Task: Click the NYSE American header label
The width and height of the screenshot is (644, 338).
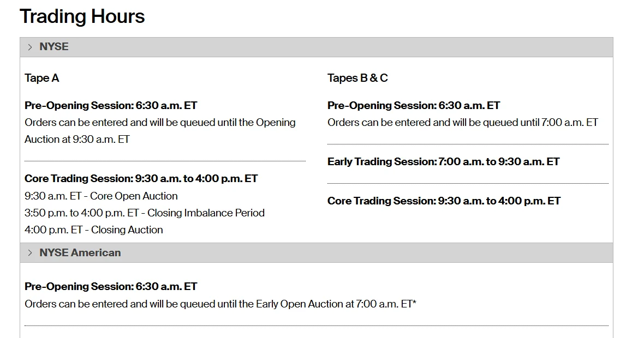Action: click(x=80, y=252)
